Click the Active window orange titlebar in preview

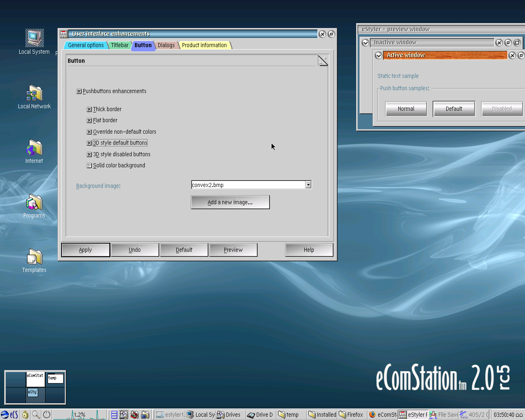pyautogui.click(x=445, y=55)
